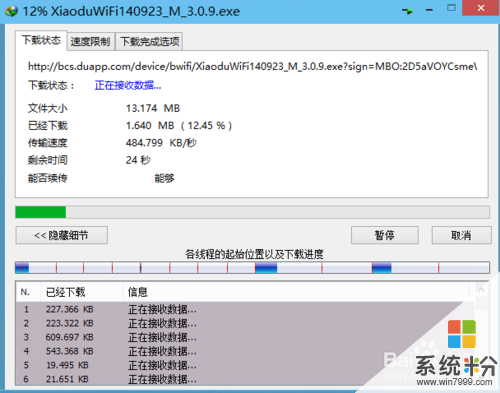
Task: Click the green arrow icon in title bar
Action: (407, 11)
